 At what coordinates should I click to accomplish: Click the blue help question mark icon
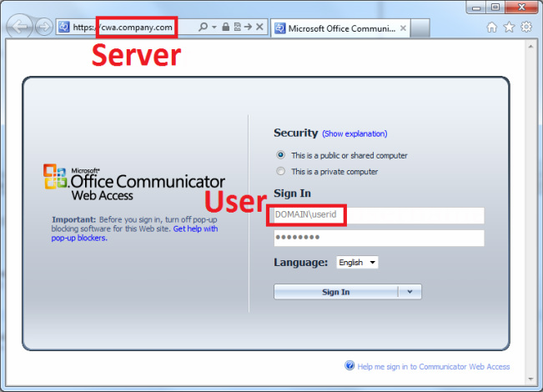[349, 365]
